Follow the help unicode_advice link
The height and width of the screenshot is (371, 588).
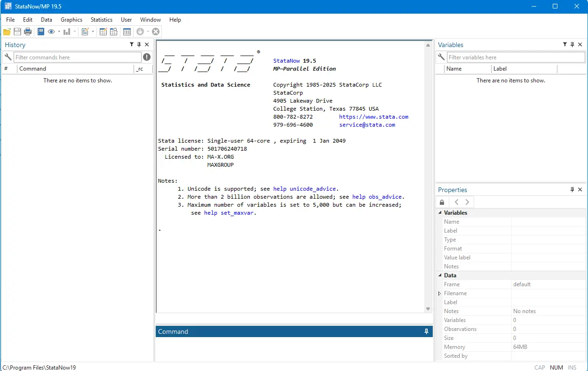click(304, 189)
